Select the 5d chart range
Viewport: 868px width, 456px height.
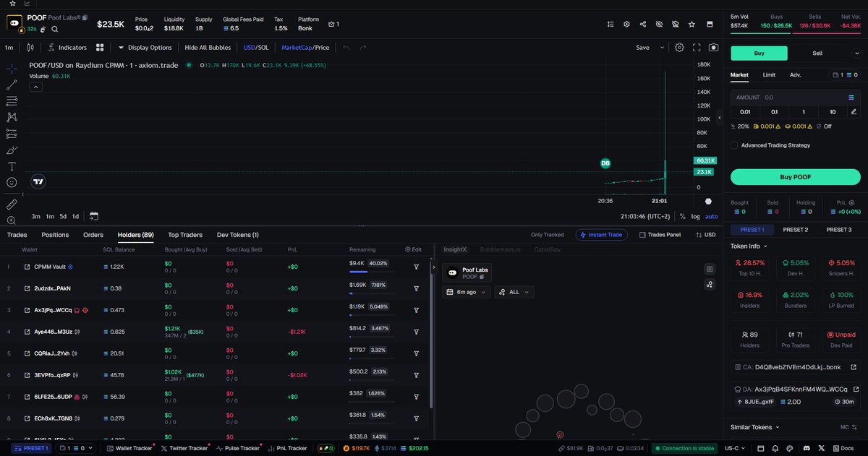click(x=63, y=216)
